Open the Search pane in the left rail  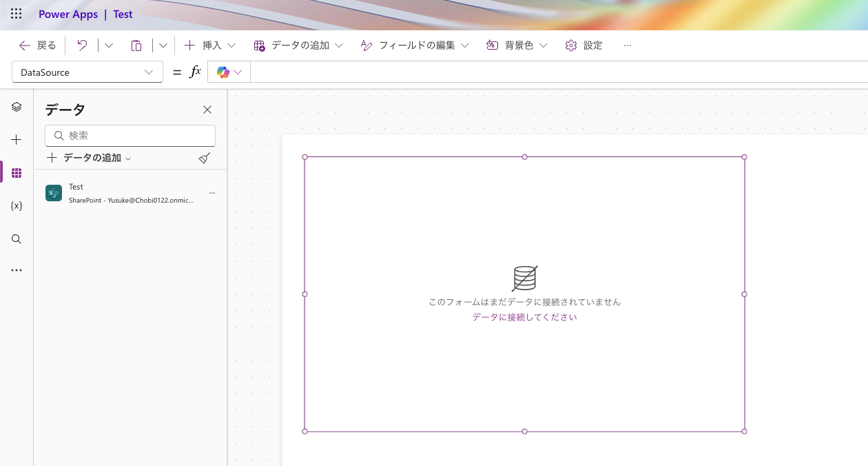pyautogui.click(x=16, y=239)
